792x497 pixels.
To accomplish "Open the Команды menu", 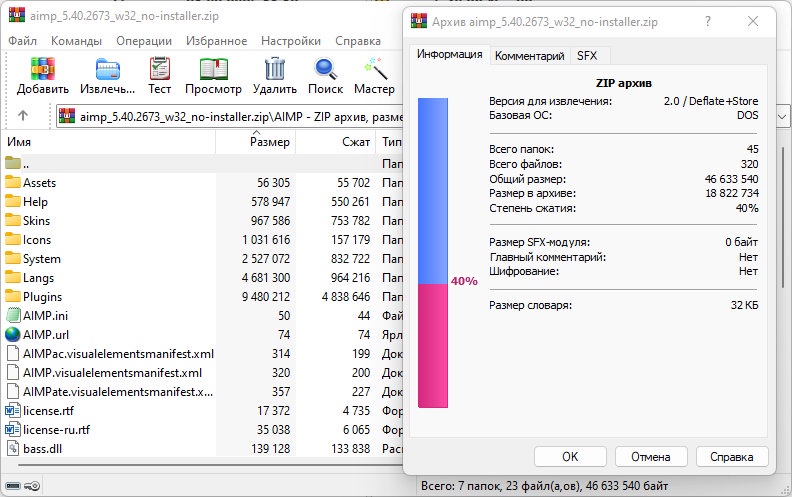I will (76, 41).
